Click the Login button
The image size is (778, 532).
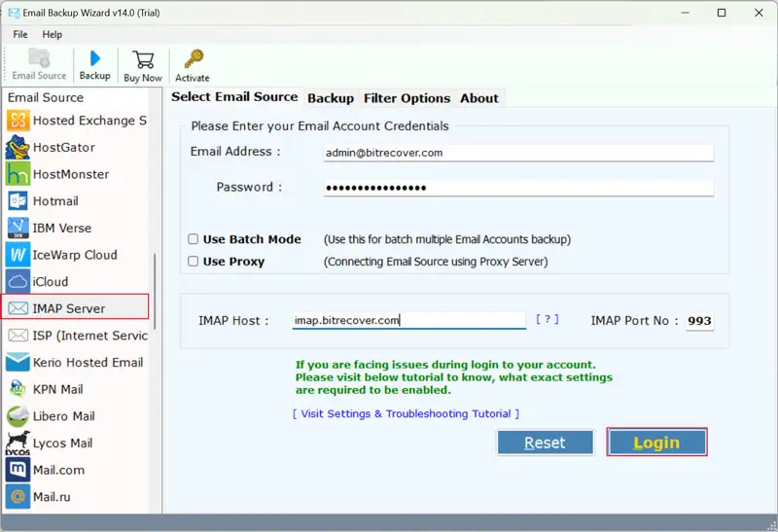[657, 443]
